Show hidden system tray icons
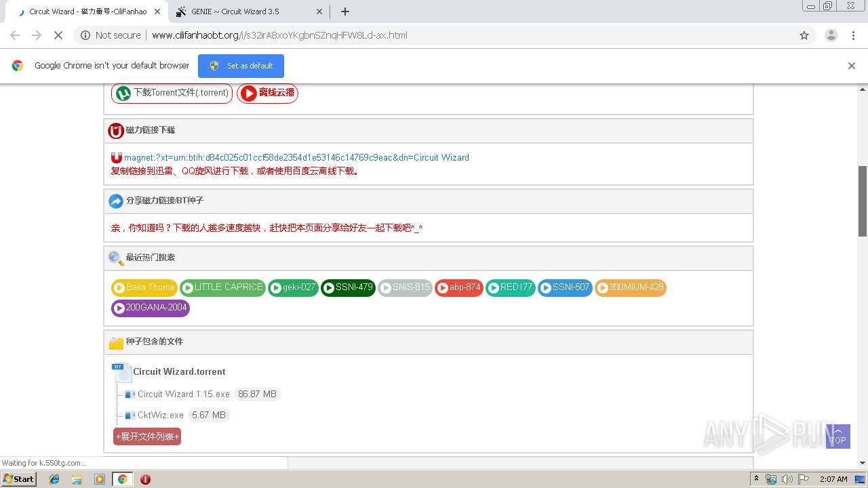 pos(757,479)
